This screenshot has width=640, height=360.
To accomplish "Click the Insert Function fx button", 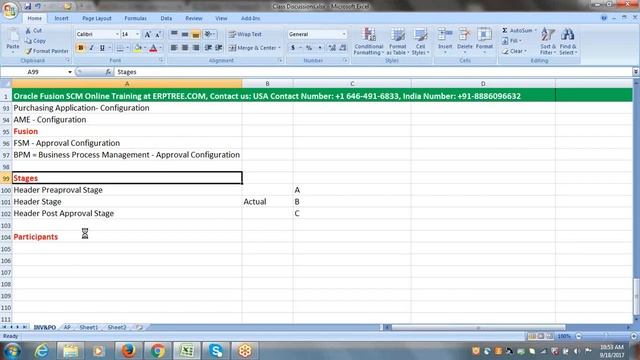I will (x=108, y=72).
